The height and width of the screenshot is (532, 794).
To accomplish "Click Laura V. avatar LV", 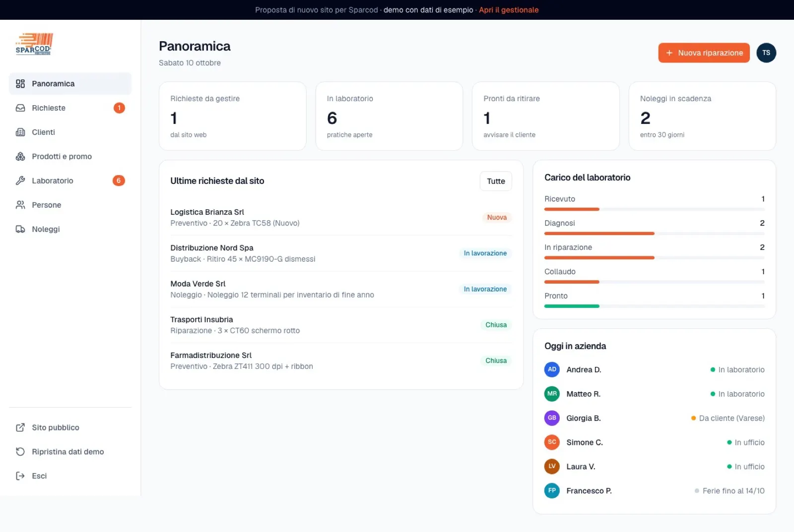I will 552,467.
